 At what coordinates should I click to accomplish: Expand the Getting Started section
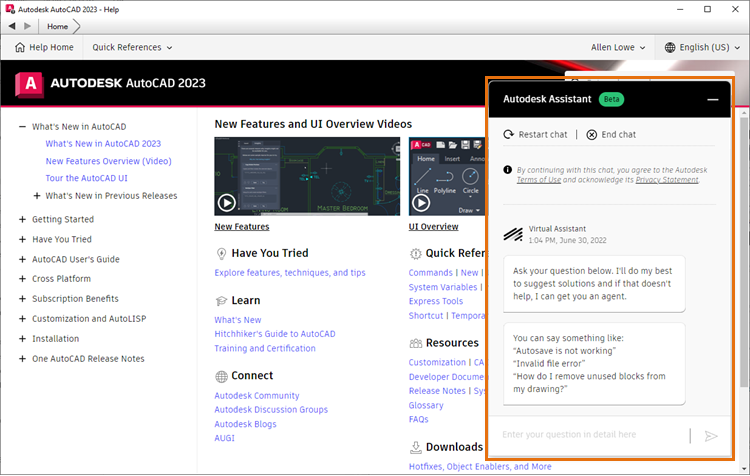point(22,219)
